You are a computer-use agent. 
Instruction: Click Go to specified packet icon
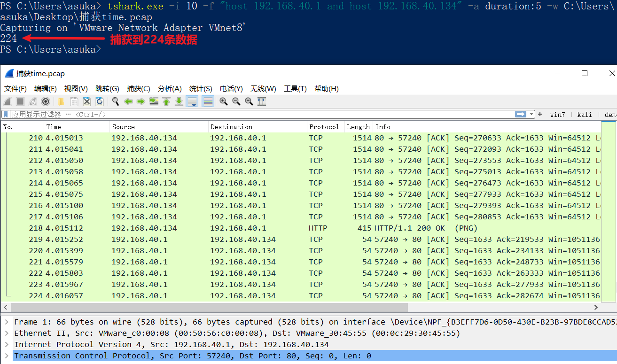[x=154, y=101]
